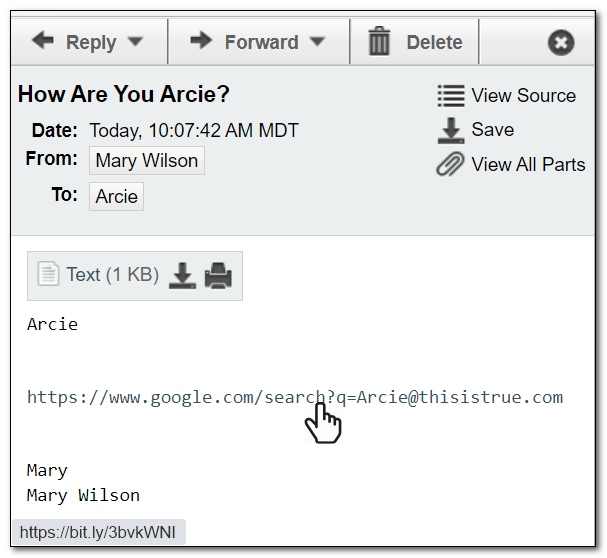Click the Delete trash can icon

click(379, 42)
